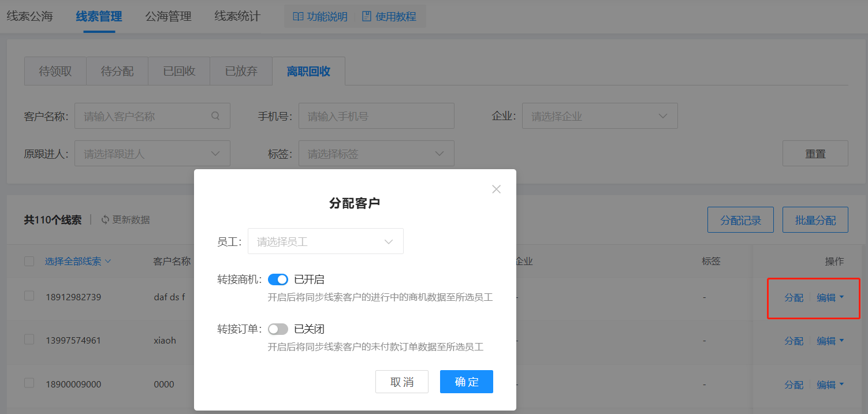Click the 批量分配 button
The width and height of the screenshot is (868, 414).
[x=815, y=220]
